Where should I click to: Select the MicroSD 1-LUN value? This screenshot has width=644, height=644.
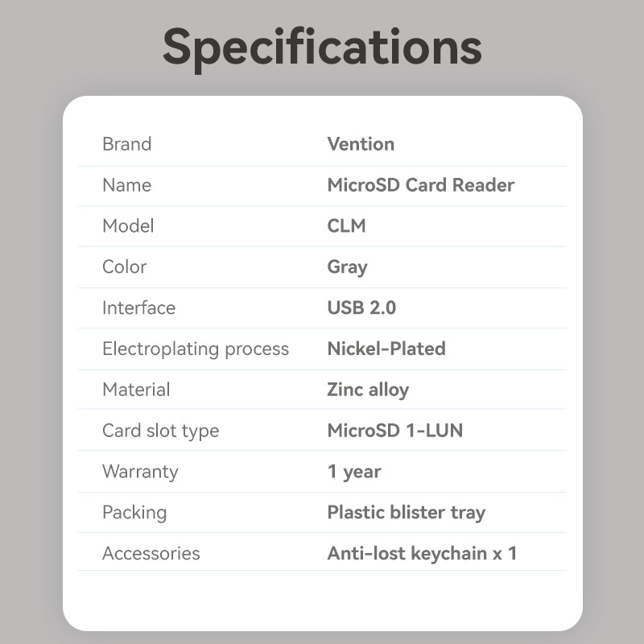coord(394,431)
